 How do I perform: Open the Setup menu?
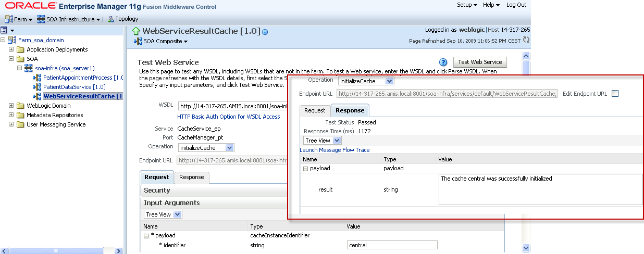(466, 5)
